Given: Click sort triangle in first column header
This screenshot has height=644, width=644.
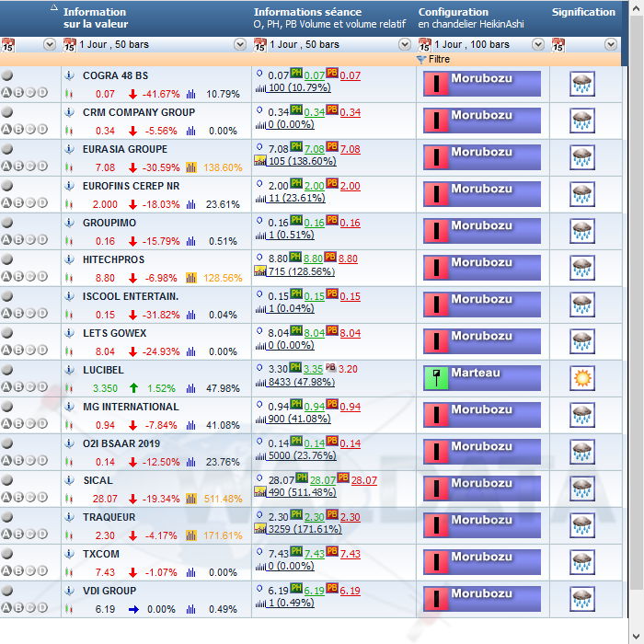Looking at the screenshot, I should pos(53,7).
